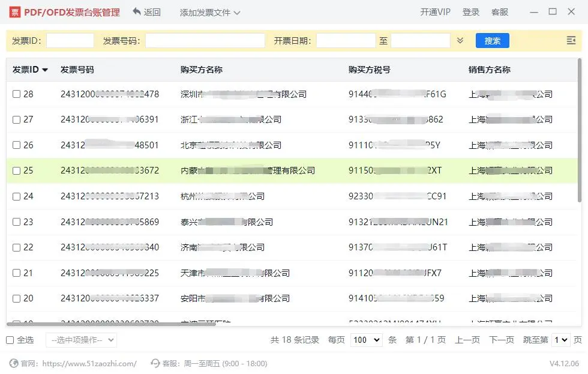This screenshot has height=374, width=588.
Task: Click the 发票号码 search input field
Action: click(x=205, y=41)
